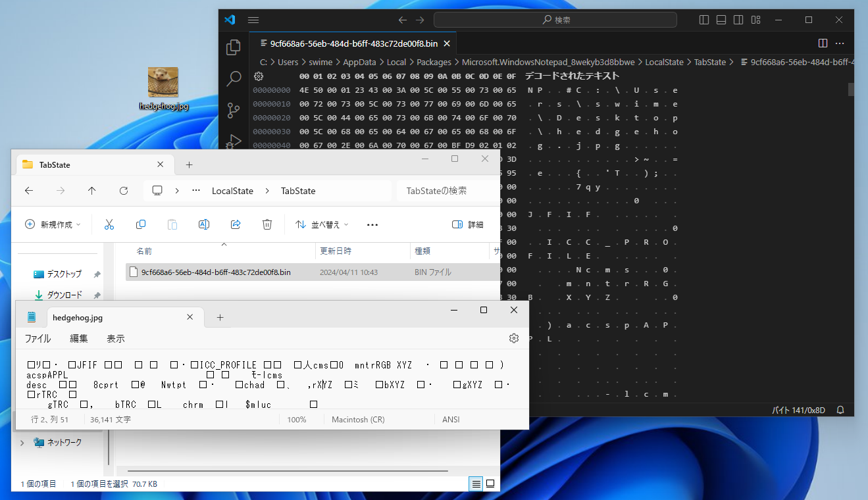Screen dimensions: 868x500
Task: Close the .bin tab in VS Code
Action: tap(447, 44)
